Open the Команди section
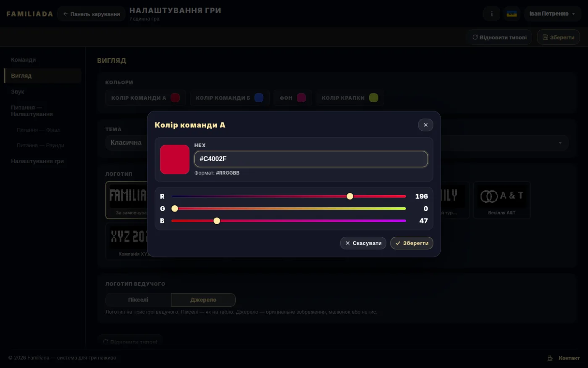 pos(42,60)
